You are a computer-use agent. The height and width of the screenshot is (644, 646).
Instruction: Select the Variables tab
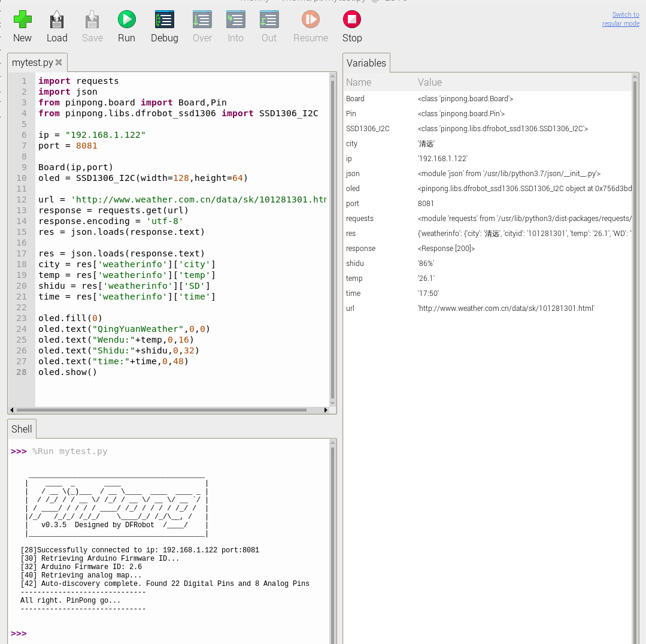(x=366, y=63)
